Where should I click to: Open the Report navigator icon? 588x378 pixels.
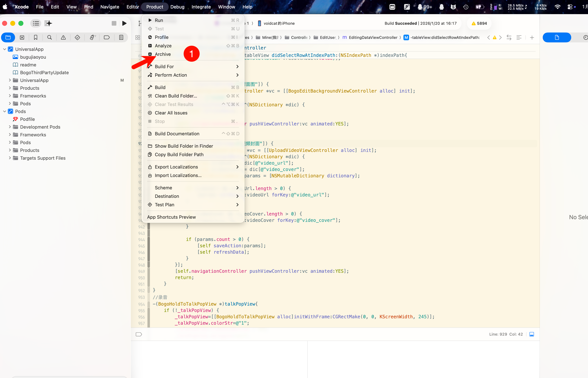(121, 37)
